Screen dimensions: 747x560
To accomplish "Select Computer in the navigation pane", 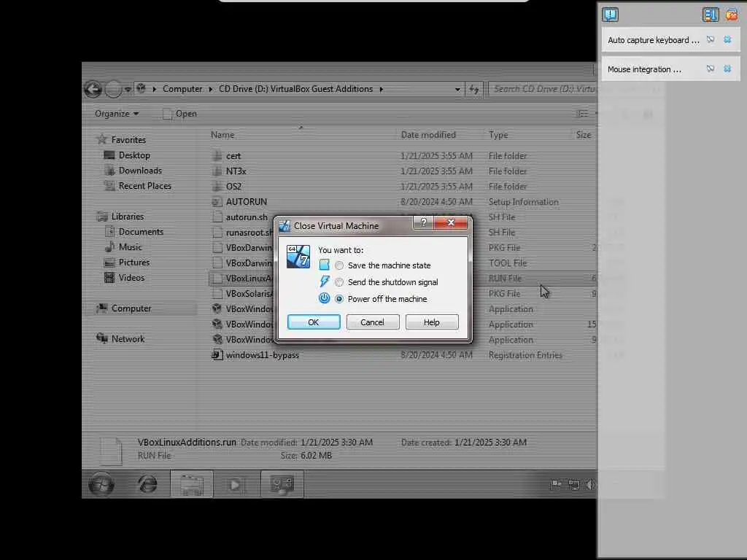I will [x=124, y=308].
